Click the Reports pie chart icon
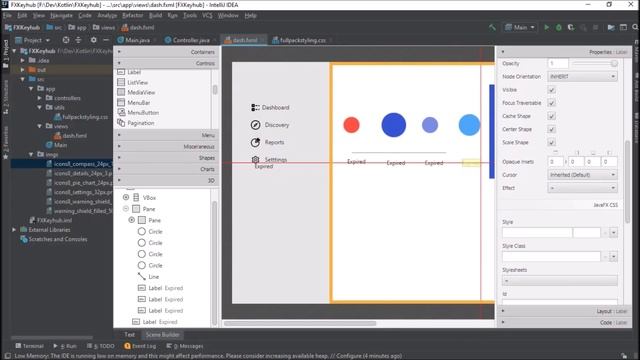This screenshot has height=360, width=640. click(255, 142)
